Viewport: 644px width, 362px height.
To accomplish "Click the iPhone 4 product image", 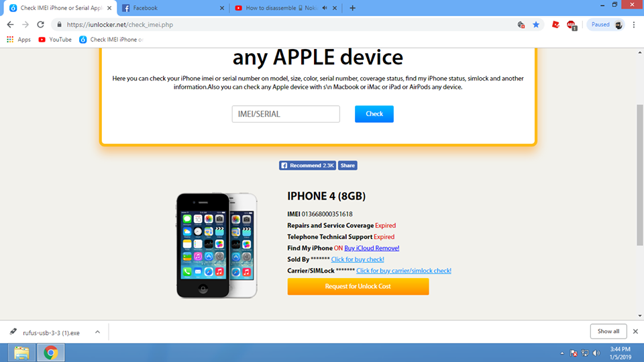I will tap(217, 246).
